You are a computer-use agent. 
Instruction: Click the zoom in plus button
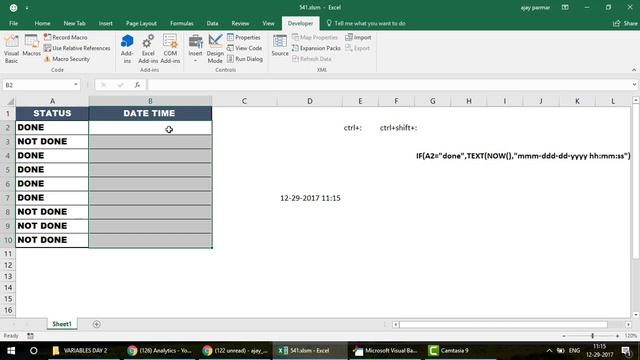coord(617,336)
